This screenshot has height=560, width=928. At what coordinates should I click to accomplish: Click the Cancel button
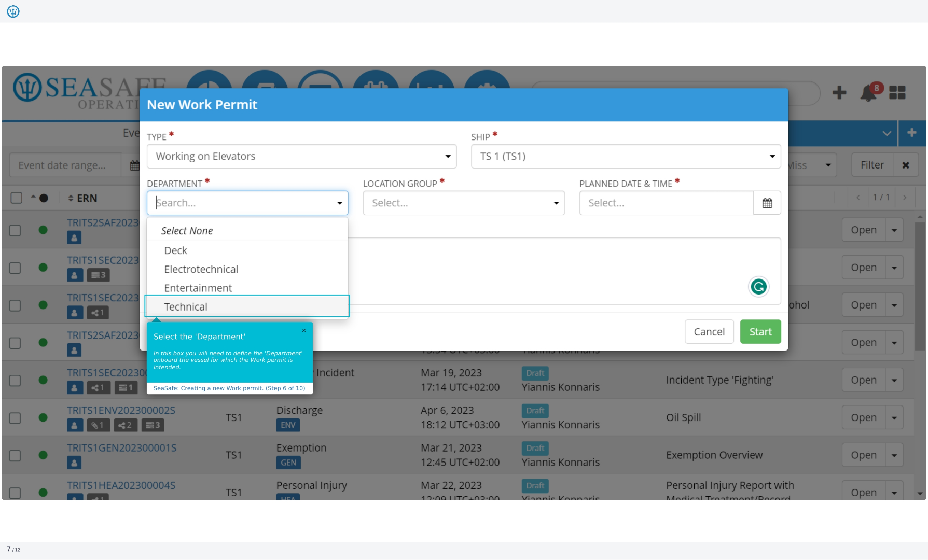click(x=709, y=332)
